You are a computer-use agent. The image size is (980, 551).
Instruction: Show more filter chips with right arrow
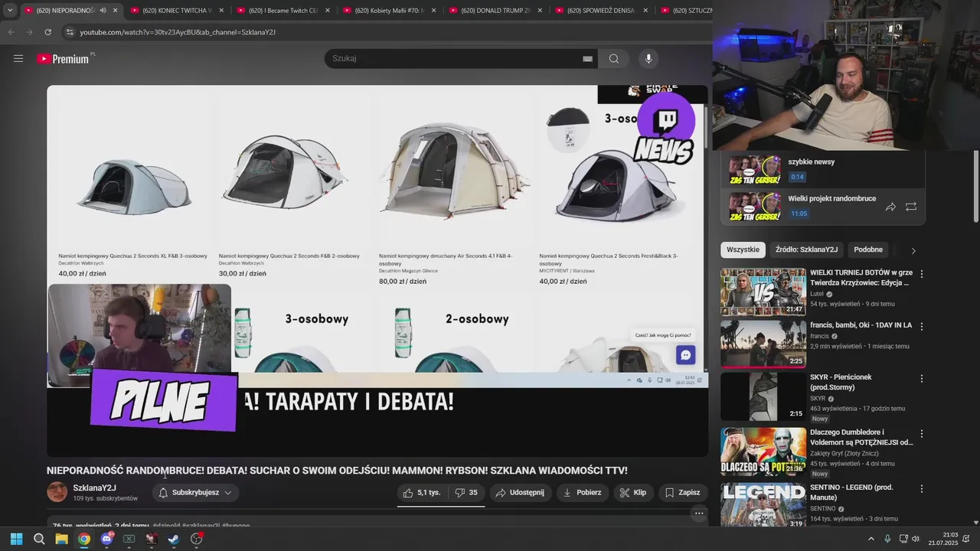pyautogui.click(x=913, y=250)
